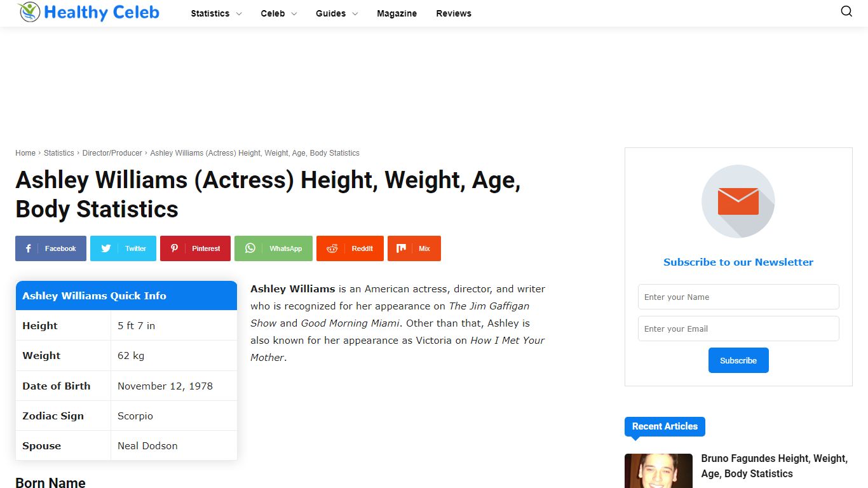Image resolution: width=868 pixels, height=488 pixels.
Task: Click the Spouse row label
Action: (41, 445)
